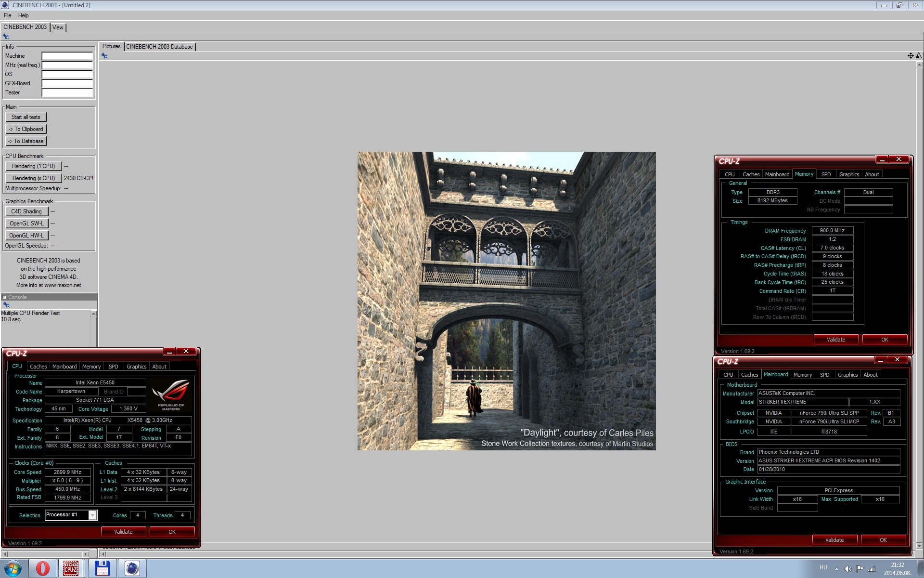Switch to CINEBENCH 2003 Database tab

(159, 47)
